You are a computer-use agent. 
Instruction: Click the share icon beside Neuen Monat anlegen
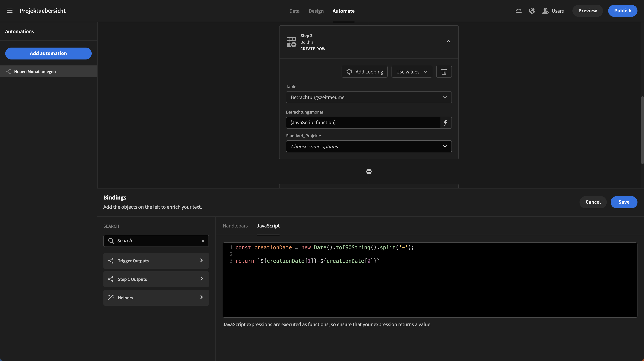[9, 71]
